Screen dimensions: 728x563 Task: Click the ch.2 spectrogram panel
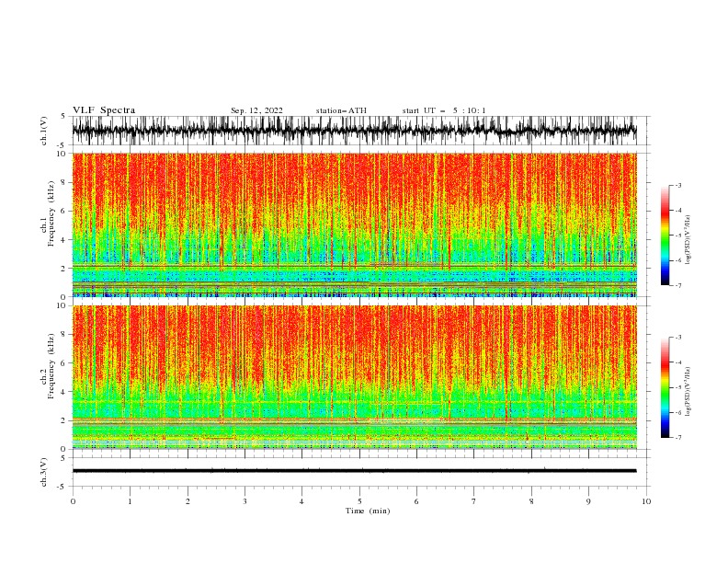pyautogui.click(x=354, y=377)
